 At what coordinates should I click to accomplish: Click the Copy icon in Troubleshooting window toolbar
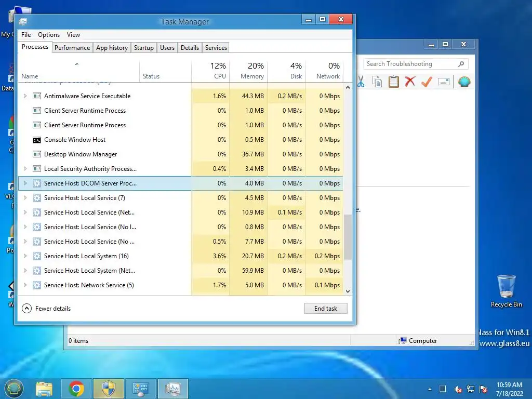377,82
